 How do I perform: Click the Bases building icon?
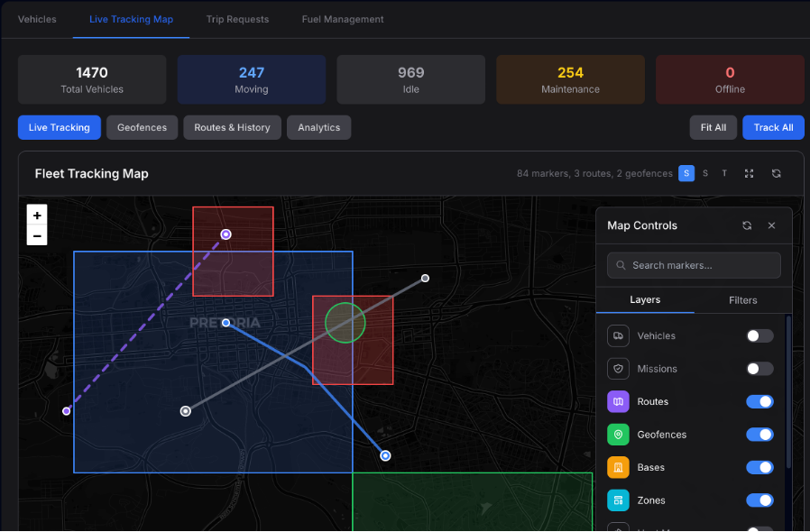[x=617, y=467]
